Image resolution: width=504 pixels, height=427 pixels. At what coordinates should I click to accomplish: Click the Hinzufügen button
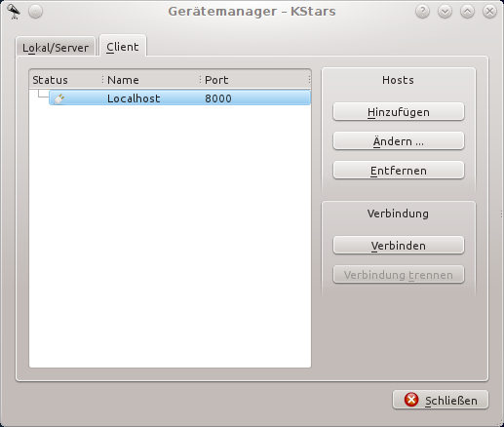pyautogui.click(x=399, y=112)
